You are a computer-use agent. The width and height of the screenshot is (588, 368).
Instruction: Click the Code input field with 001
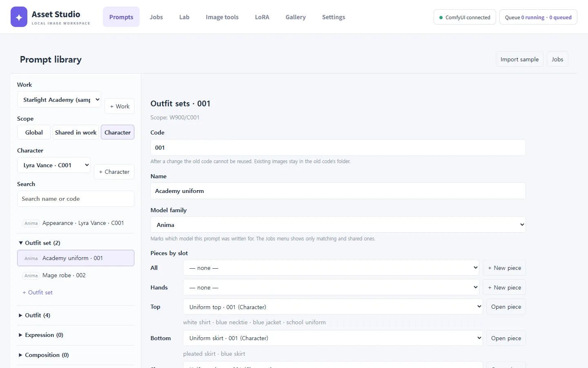point(338,148)
